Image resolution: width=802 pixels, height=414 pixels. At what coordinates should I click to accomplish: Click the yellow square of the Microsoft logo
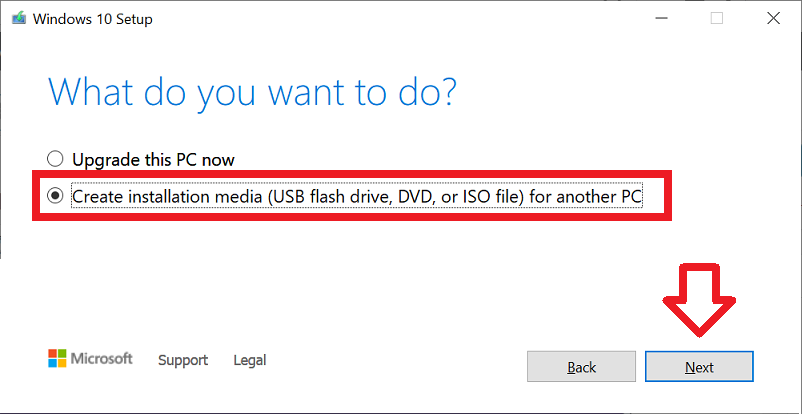[x=62, y=363]
